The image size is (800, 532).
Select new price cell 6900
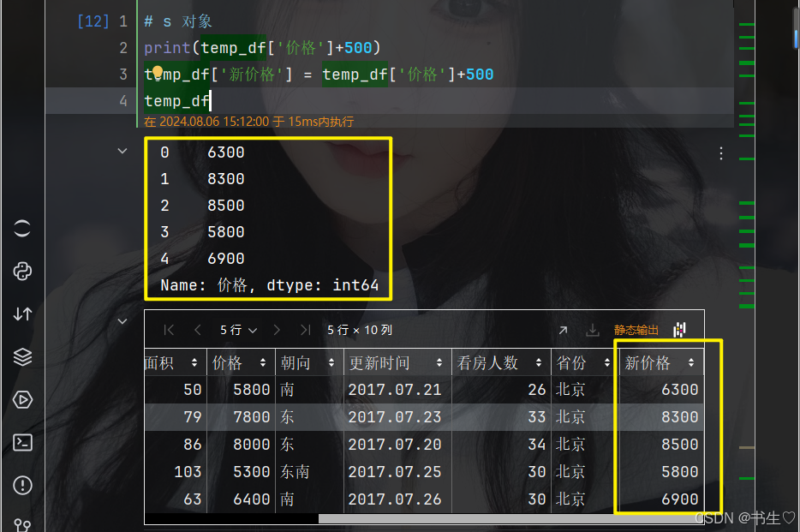[661, 499]
